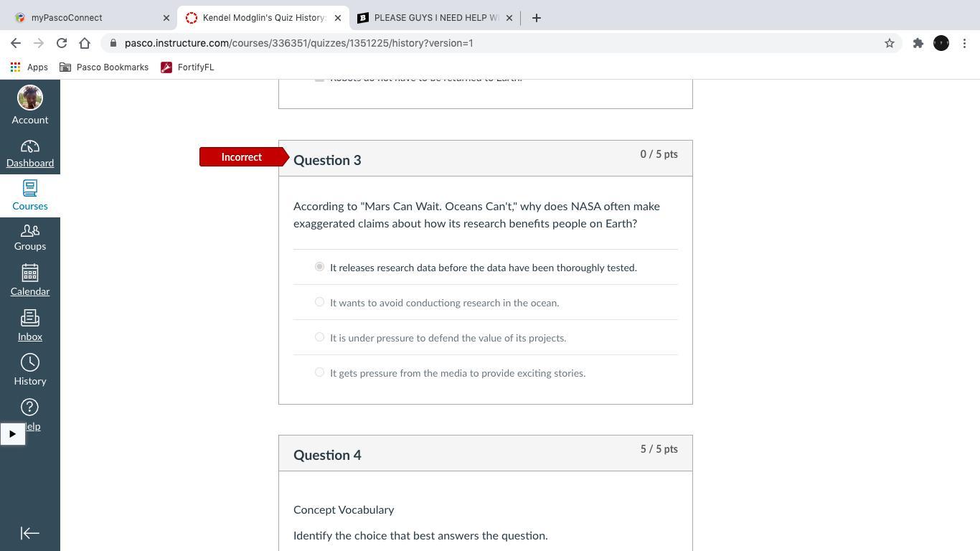Bookmark this page with the star icon
Viewport: 980px width, 551px height.
coord(890,43)
